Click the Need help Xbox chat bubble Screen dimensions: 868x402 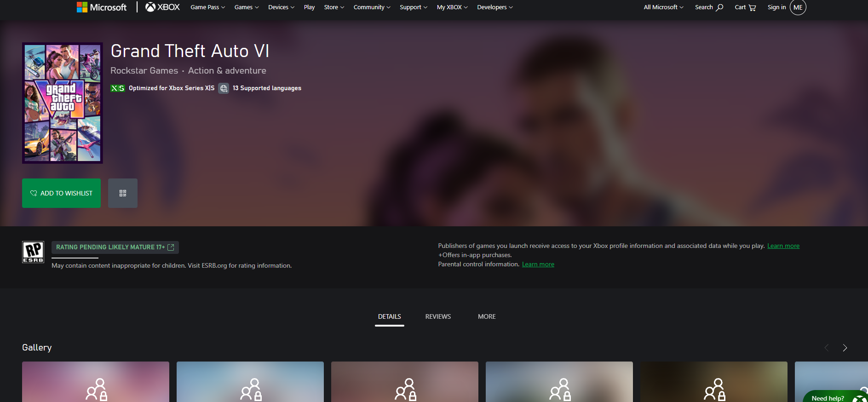click(835, 396)
